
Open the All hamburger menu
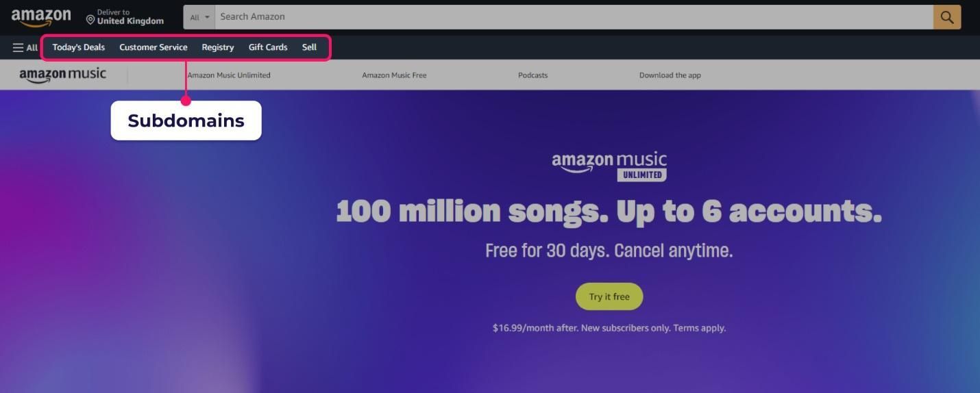25,48
